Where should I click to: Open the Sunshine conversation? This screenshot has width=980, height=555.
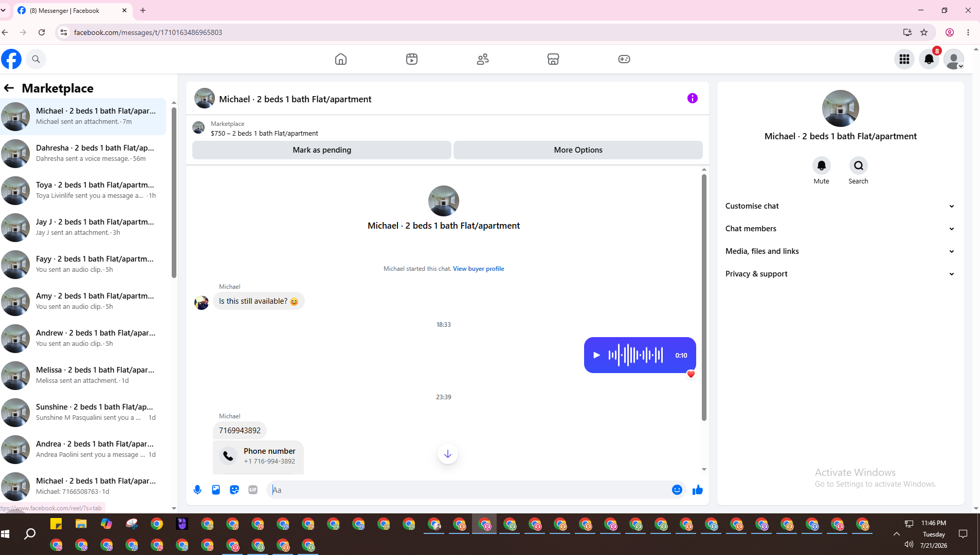(83, 412)
